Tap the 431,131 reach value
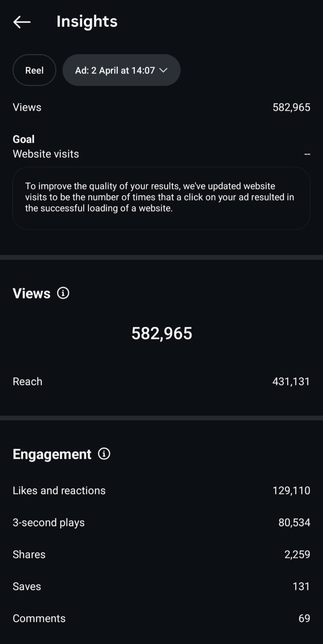The width and height of the screenshot is (323, 644). (x=291, y=381)
